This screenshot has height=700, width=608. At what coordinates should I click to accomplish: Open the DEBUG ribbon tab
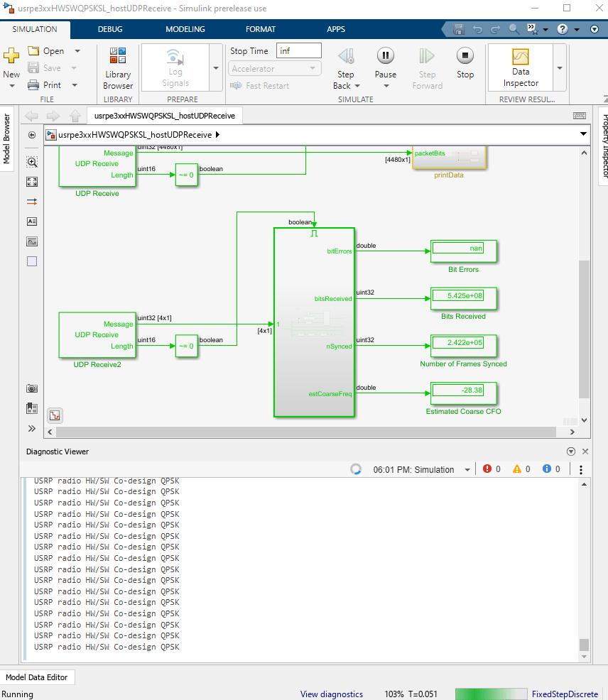(110, 29)
